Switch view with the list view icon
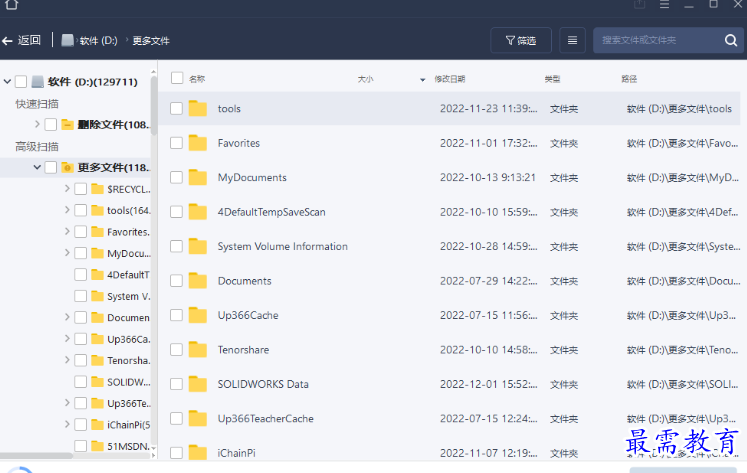This screenshot has height=473, width=747. (572, 40)
